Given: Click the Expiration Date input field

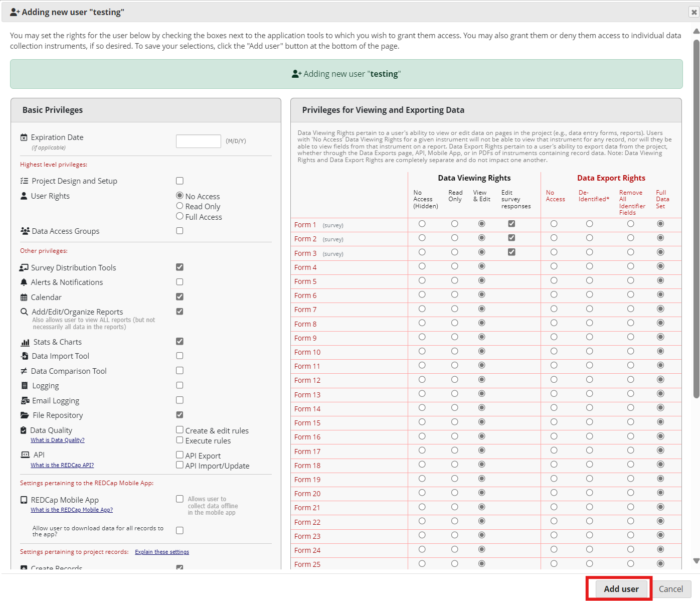Looking at the screenshot, I should click(198, 141).
